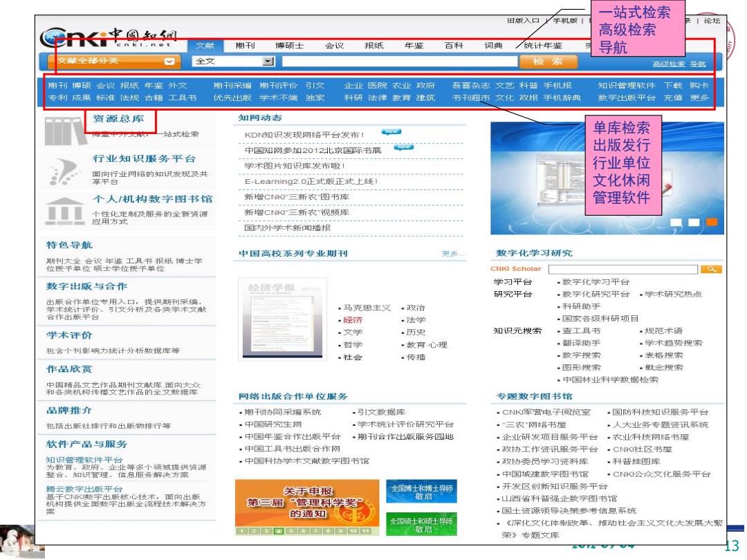
Task: Select the 教育 心理 subject link
Action: pyautogui.click(x=427, y=345)
